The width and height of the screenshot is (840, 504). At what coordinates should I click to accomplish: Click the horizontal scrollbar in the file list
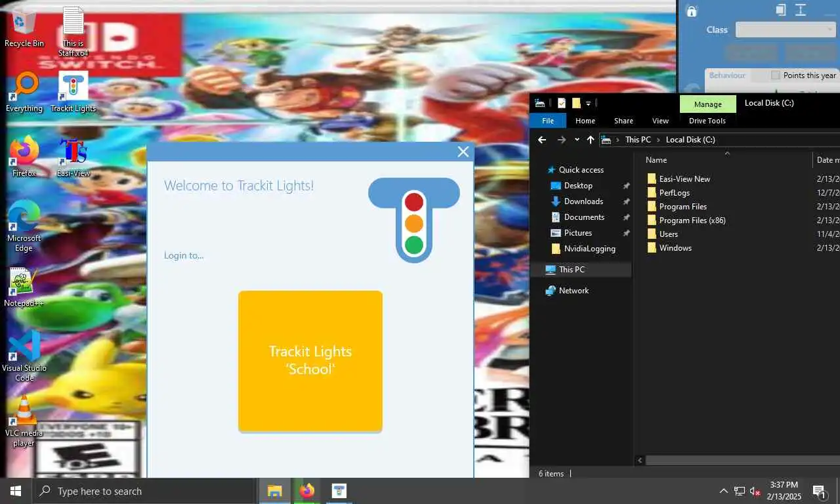tap(743, 461)
